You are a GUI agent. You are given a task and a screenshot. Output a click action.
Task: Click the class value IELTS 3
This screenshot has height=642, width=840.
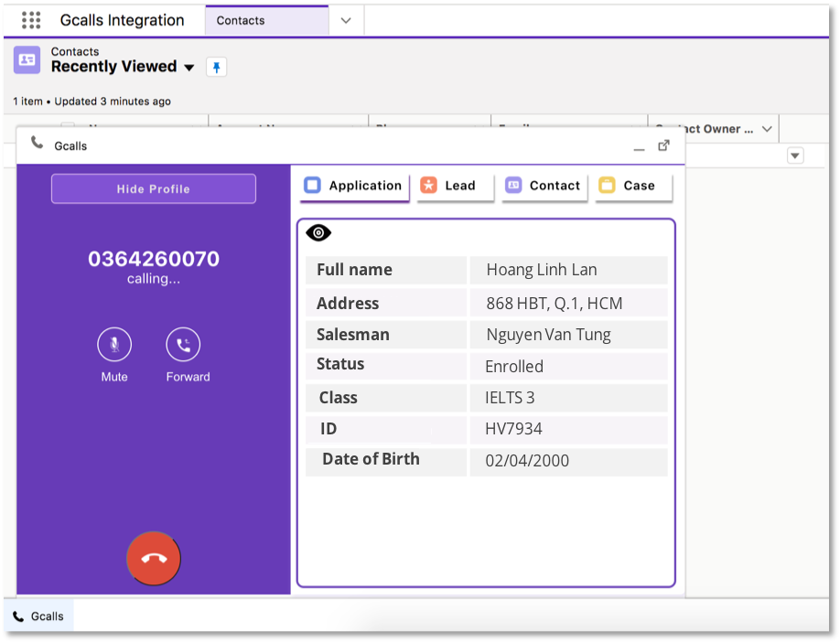[x=510, y=398]
